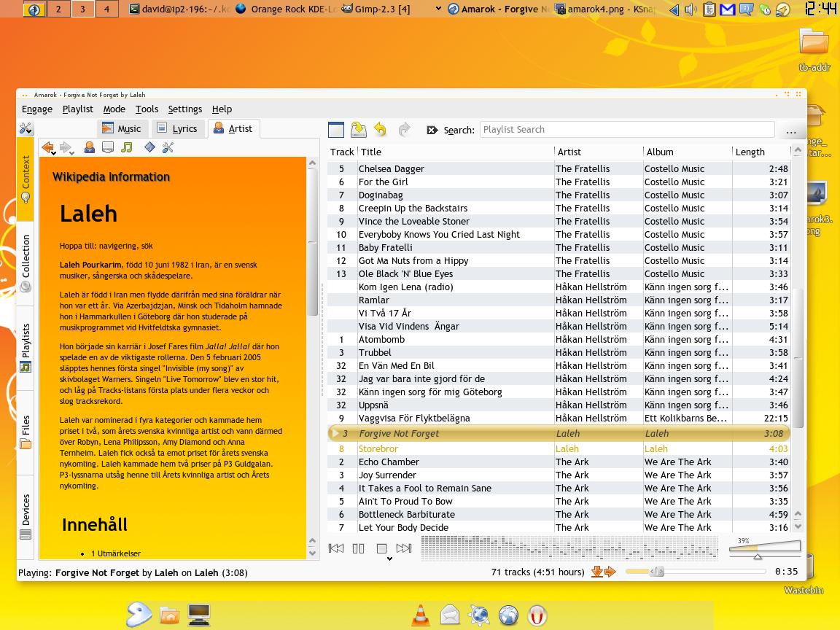Open the Tools menu
This screenshot has width=840, height=630.
click(x=147, y=109)
